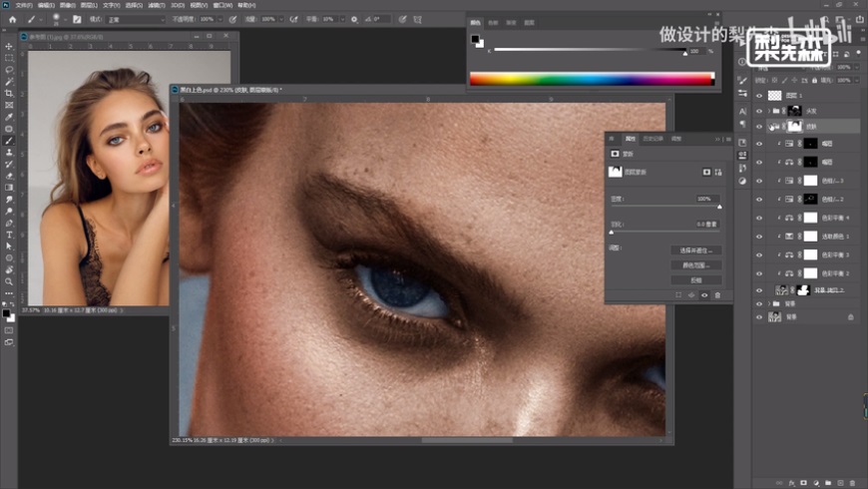Screen dimensions: 868x489
Task: Select the Move tool
Action: pos(9,47)
